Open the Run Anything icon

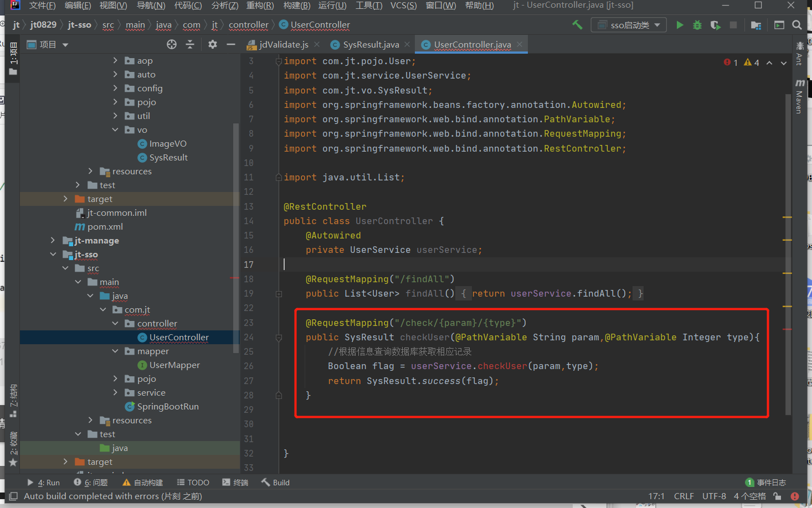[779, 25]
